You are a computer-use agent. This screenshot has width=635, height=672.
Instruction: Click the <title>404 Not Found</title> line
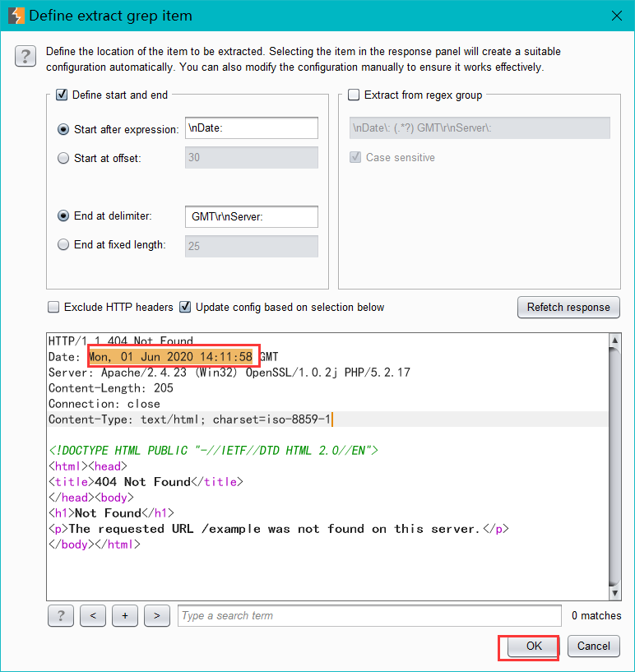pyautogui.click(x=146, y=482)
